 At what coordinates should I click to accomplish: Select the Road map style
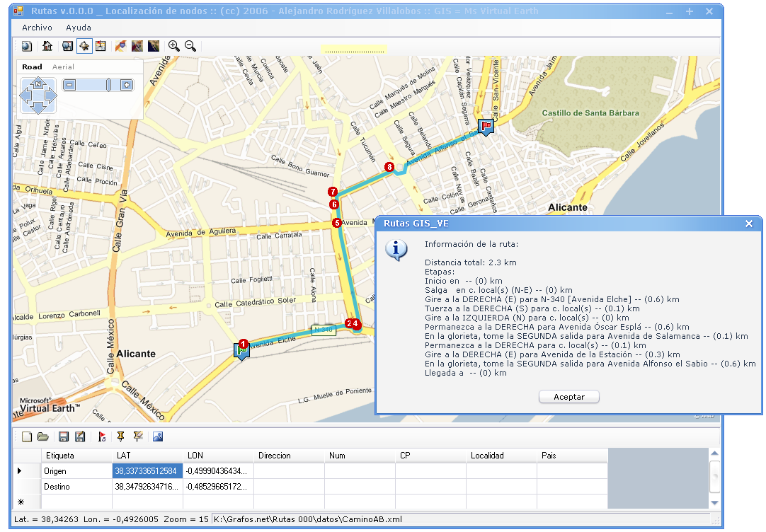[x=32, y=66]
